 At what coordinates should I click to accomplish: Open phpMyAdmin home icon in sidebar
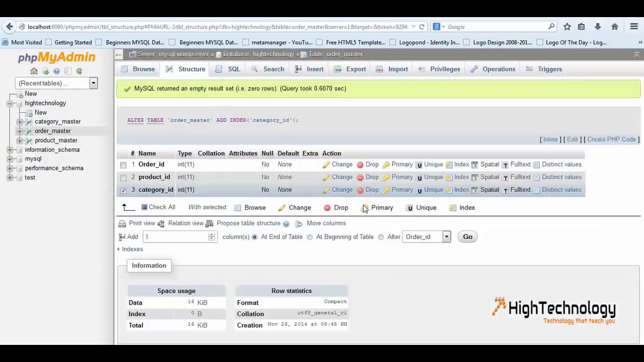34,71
